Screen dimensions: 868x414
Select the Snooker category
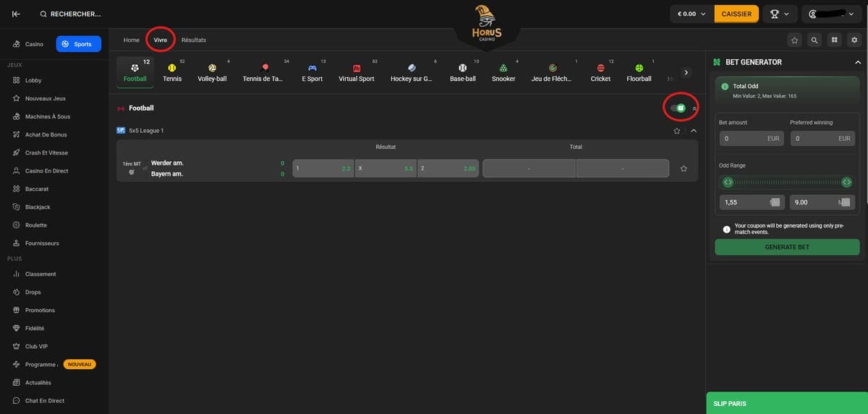coord(503,72)
